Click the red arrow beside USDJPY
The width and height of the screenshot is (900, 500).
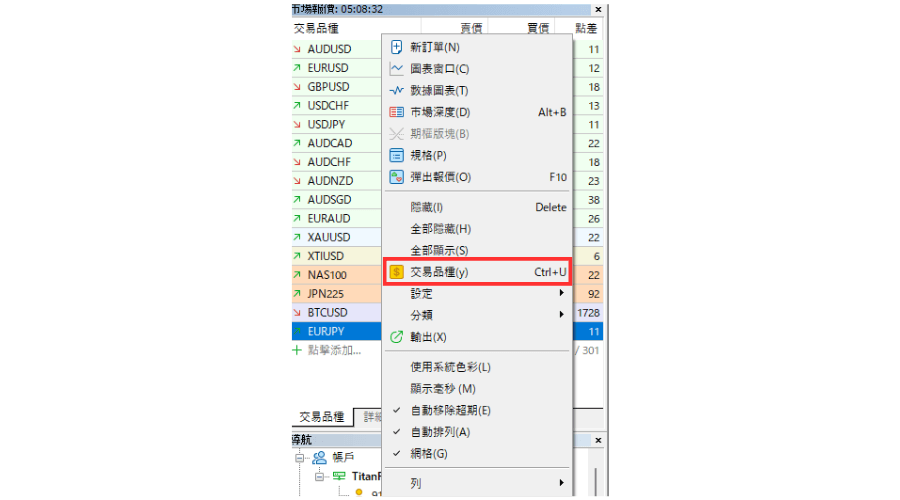297,125
